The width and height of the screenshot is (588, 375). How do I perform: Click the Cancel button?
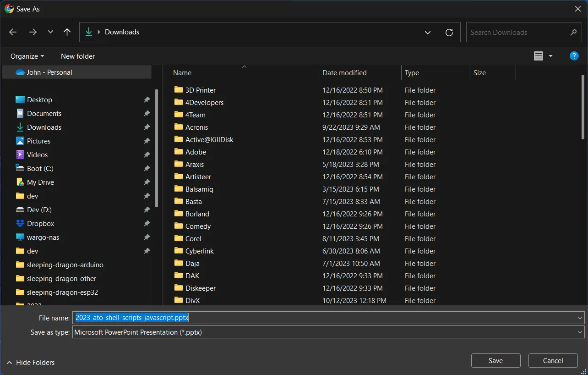[x=553, y=360]
